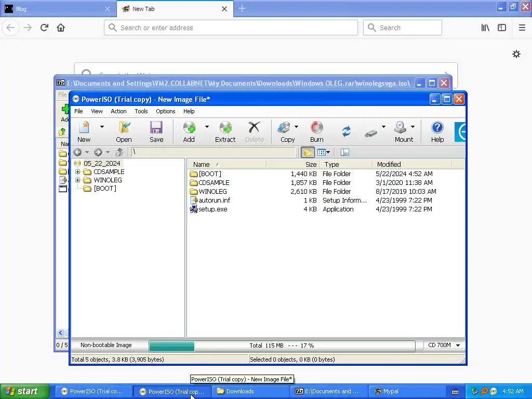
Task: Click the browser Home icon
Action: (61, 28)
